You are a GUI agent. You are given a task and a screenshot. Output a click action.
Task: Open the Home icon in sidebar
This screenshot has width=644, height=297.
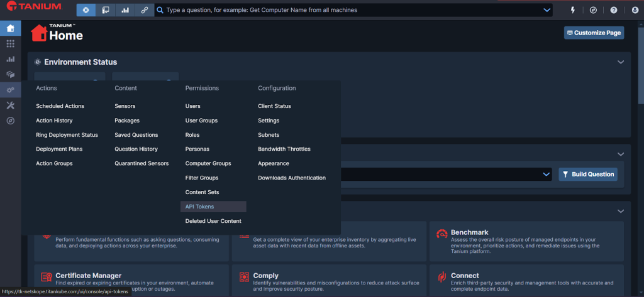11,28
